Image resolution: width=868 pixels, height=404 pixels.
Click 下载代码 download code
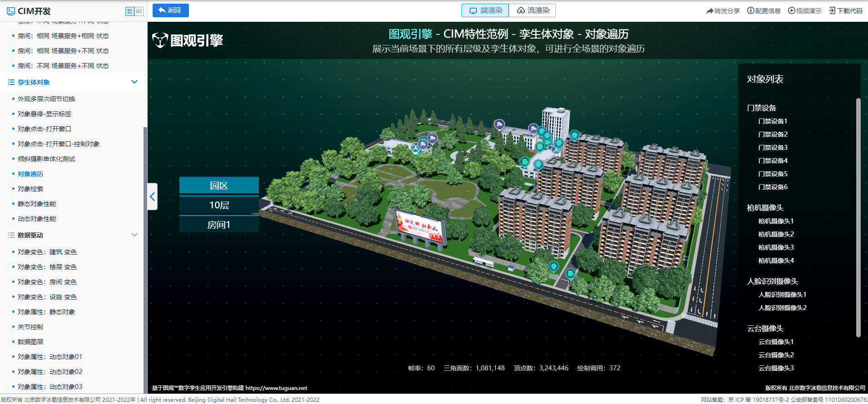point(846,11)
